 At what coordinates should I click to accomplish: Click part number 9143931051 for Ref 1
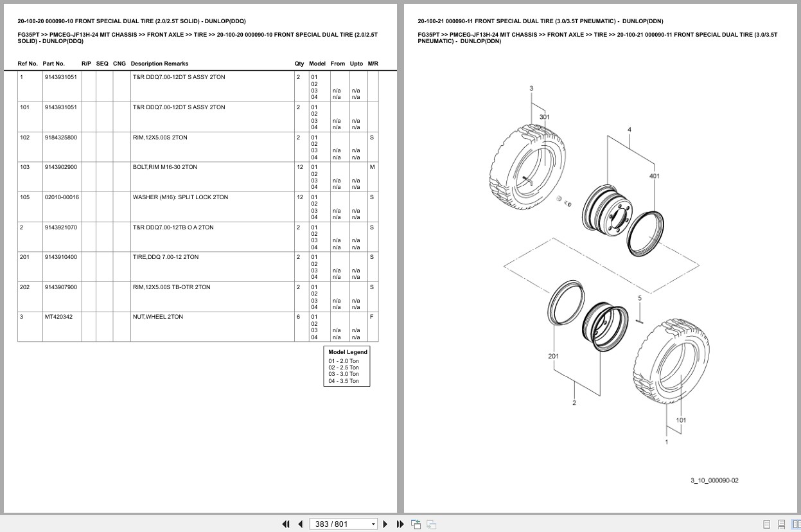click(61, 77)
